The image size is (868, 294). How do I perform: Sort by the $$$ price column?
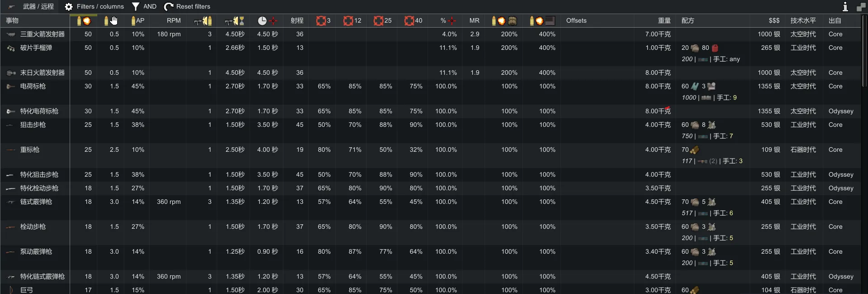(774, 20)
